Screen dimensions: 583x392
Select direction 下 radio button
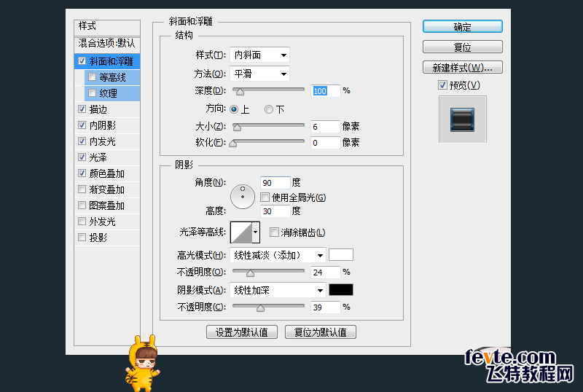[x=269, y=109]
